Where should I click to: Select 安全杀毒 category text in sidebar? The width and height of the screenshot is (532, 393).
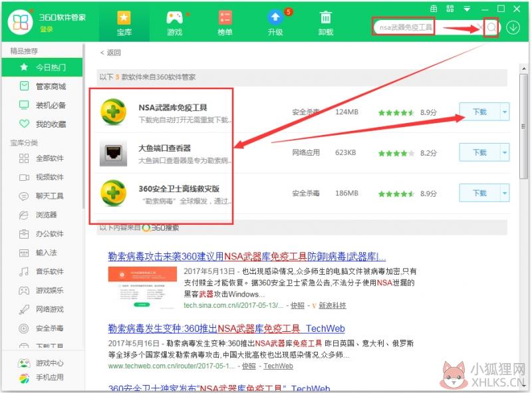pyautogui.click(x=49, y=328)
